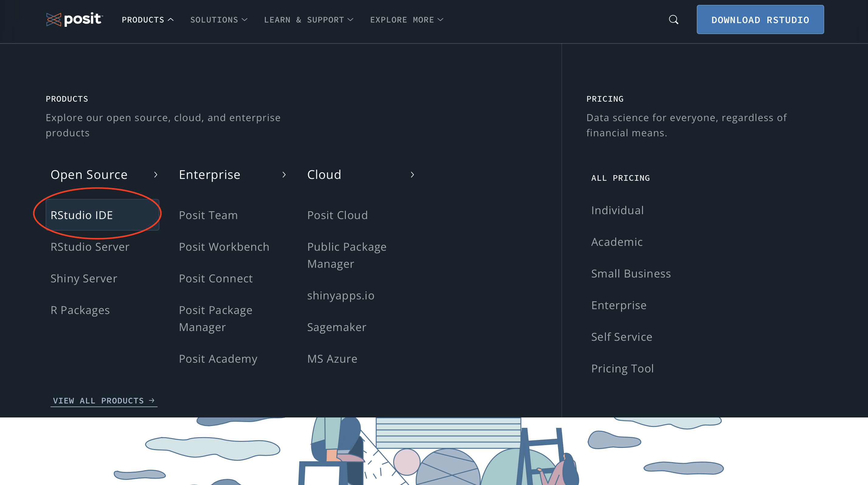Select RStudio IDE menu item
This screenshot has width=868, height=485.
coord(82,215)
